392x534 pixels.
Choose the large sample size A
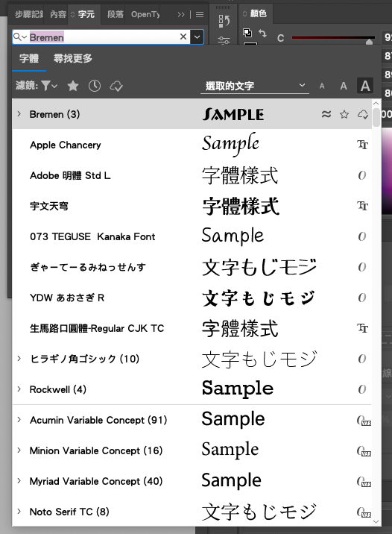pyautogui.click(x=365, y=86)
